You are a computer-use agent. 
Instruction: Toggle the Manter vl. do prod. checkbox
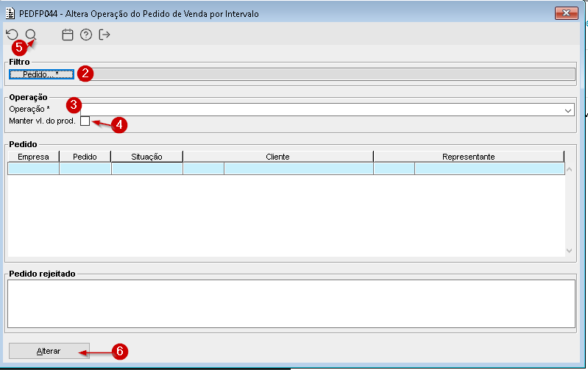coord(85,121)
